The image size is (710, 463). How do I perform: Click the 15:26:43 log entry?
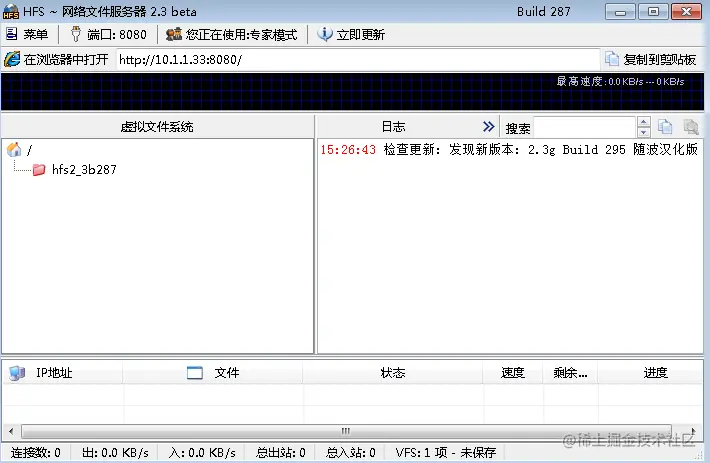[x=509, y=149]
